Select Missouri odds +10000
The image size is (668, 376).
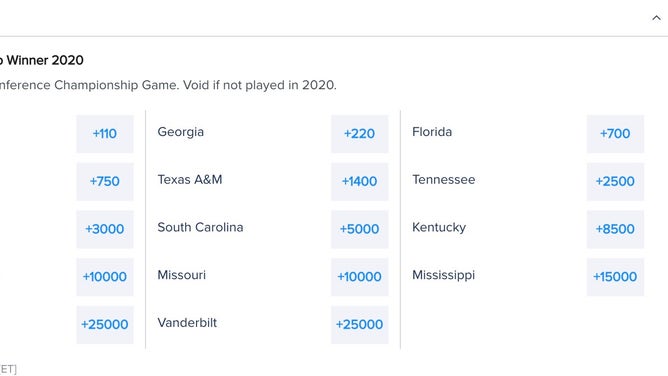tap(360, 277)
